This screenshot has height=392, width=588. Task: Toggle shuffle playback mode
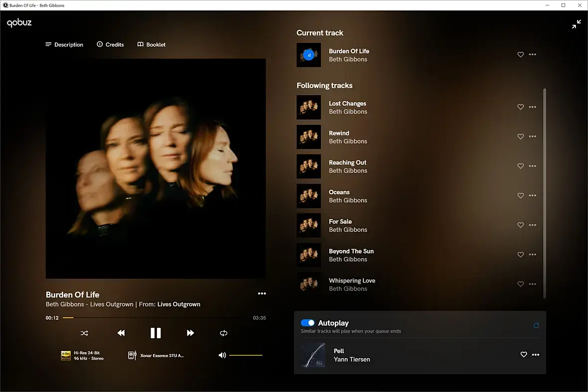coord(84,333)
